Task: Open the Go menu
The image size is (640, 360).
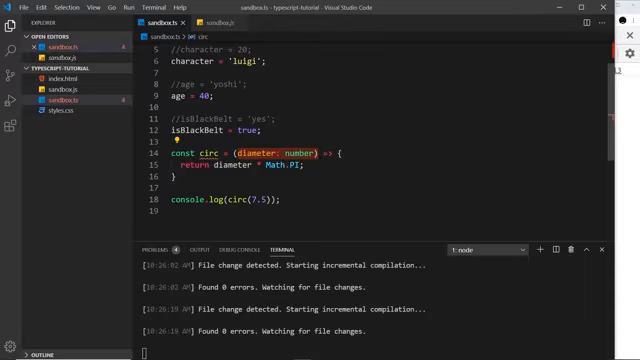Action: pos(112,7)
